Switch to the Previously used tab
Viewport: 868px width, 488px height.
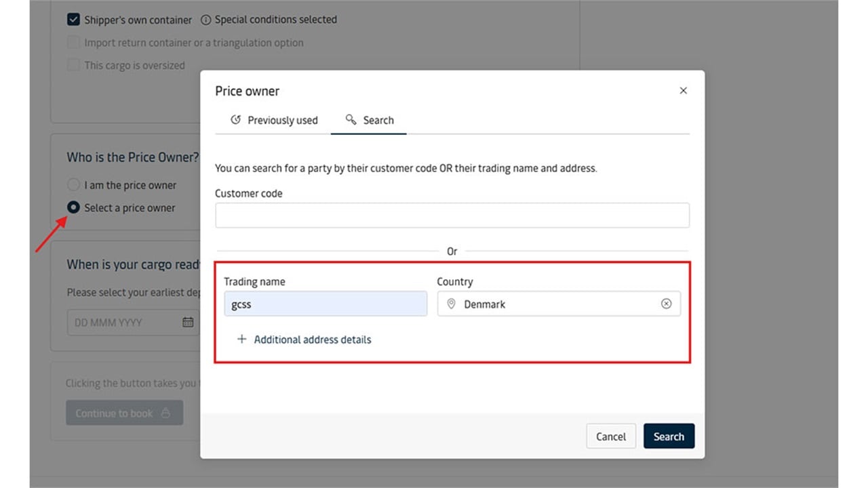point(274,120)
